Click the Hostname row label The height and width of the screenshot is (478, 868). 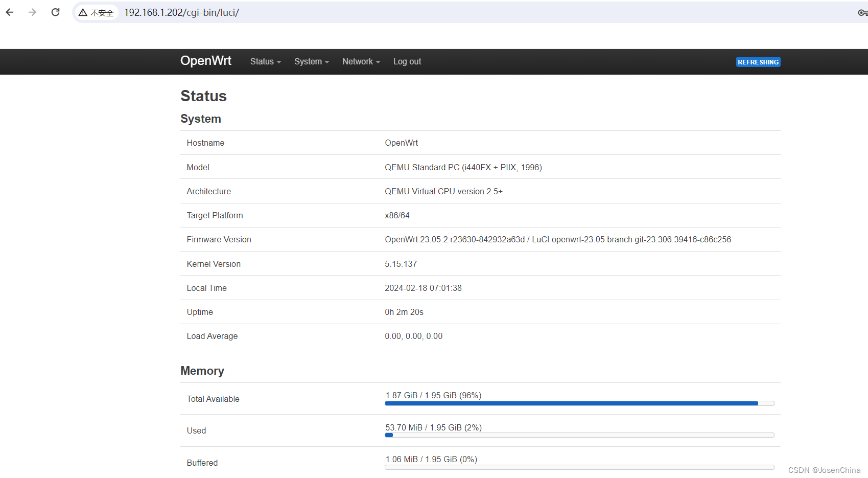[x=205, y=143]
